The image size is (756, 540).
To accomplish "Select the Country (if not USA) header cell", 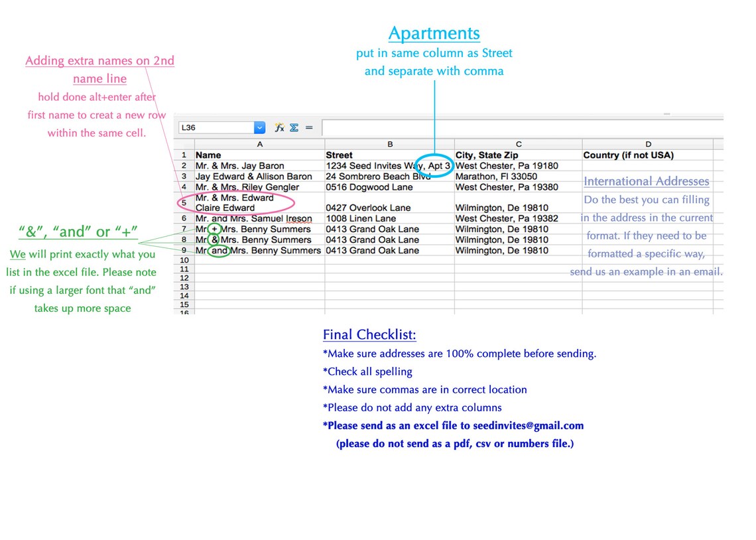I will click(x=648, y=155).
